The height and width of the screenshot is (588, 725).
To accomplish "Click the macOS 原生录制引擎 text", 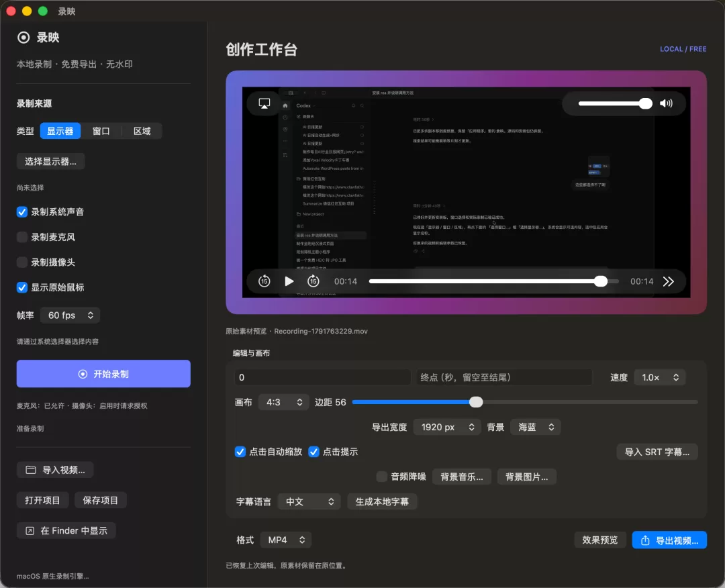I will coord(53,576).
